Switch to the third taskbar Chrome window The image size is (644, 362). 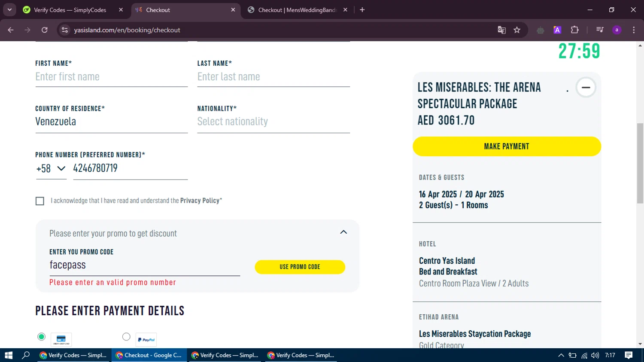click(225, 355)
